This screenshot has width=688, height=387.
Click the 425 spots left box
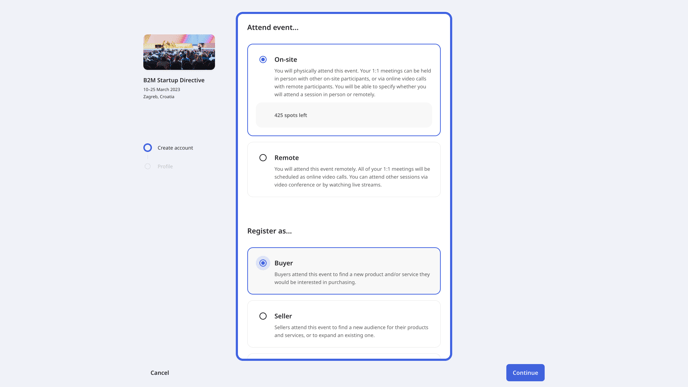pyautogui.click(x=344, y=115)
